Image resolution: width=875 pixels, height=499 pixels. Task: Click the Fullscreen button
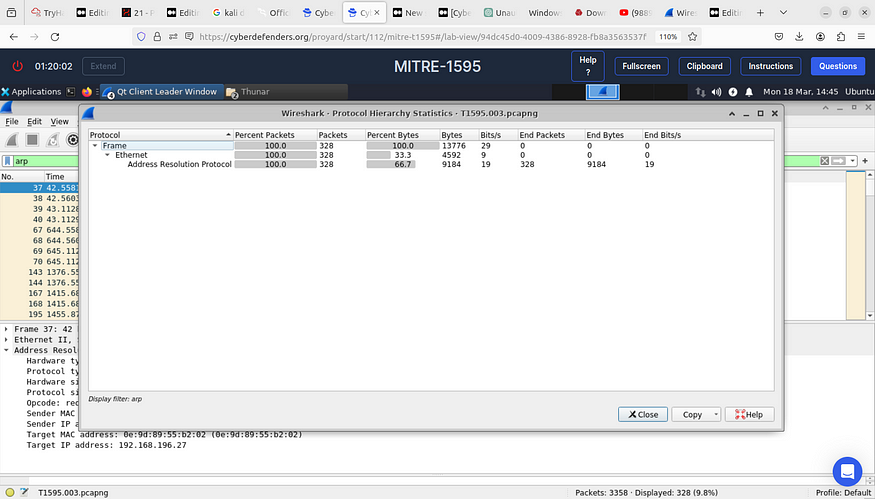pos(641,66)
